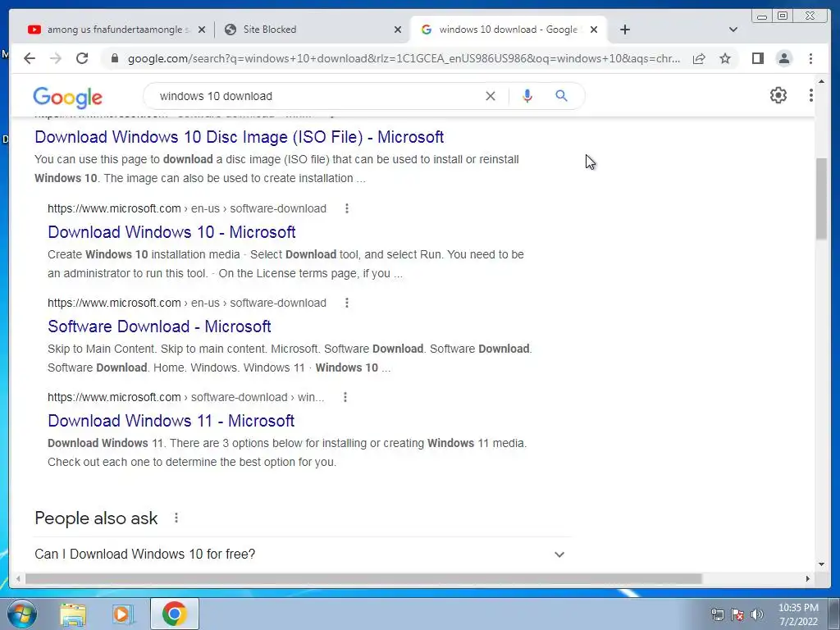The image size is (840, 630).
Task: Open Download Windows 10 - Microsoft result
Action: tap(171, 232)
